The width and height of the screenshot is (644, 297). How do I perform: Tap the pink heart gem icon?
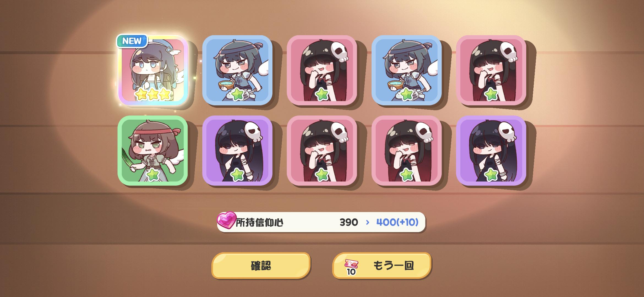[x=227, y=220]
